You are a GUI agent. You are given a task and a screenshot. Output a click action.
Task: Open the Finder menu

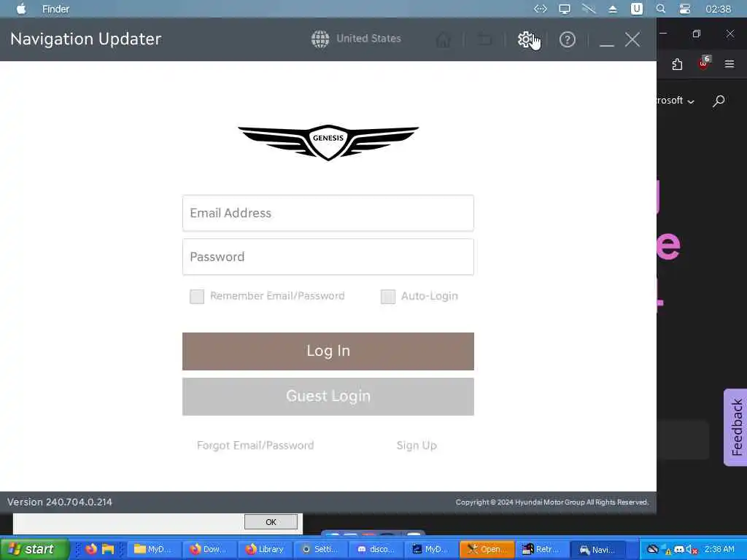click(x=55, y=9)
